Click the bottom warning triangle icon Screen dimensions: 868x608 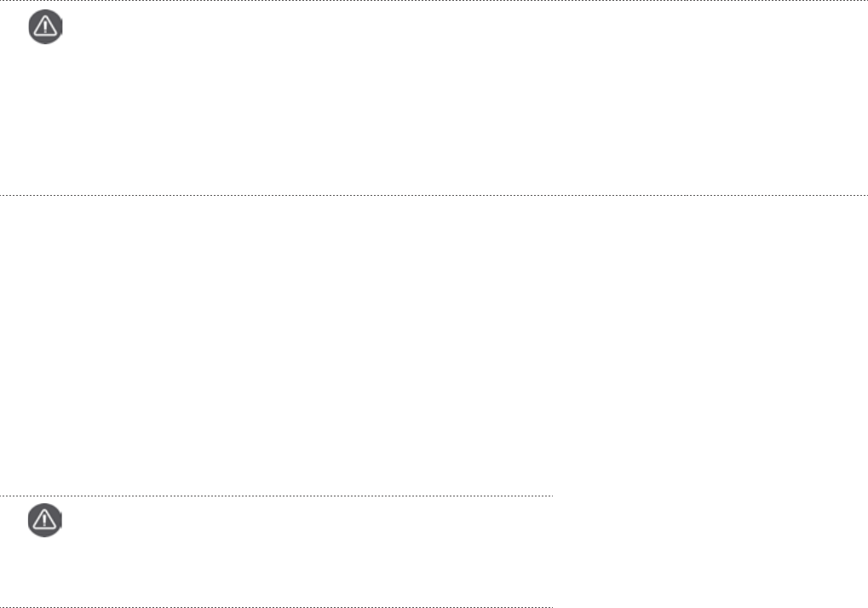coord(46,519)
